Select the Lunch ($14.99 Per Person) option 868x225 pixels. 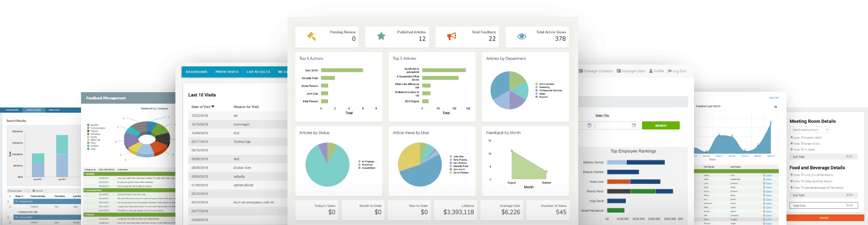pos(803,175)
